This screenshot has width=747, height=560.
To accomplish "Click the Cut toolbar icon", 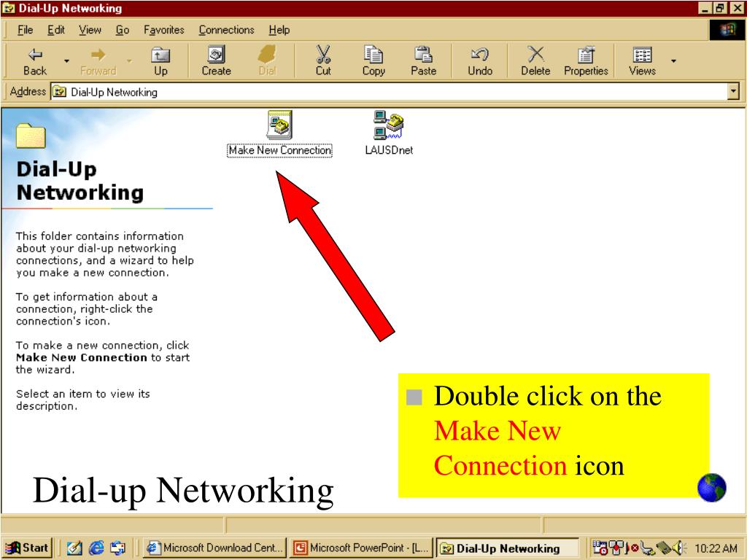I will 323,61.
